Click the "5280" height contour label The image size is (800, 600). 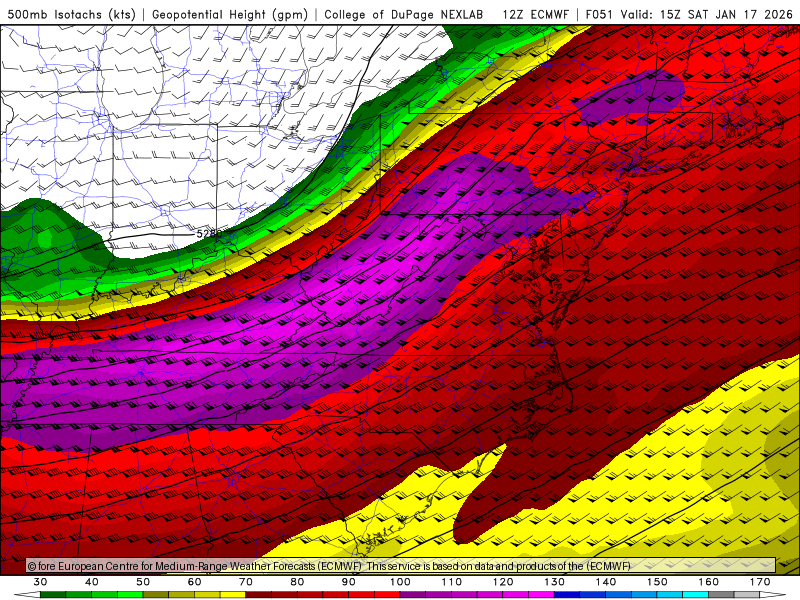tap(209, 234)
